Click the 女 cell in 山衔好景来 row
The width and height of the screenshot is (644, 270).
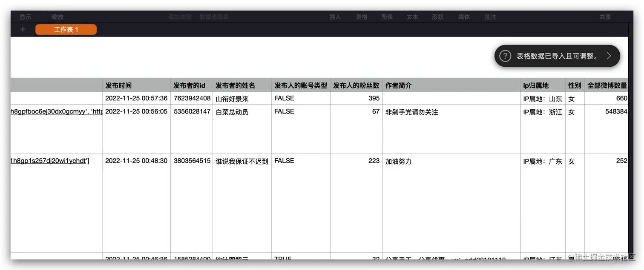click(575, 98)
